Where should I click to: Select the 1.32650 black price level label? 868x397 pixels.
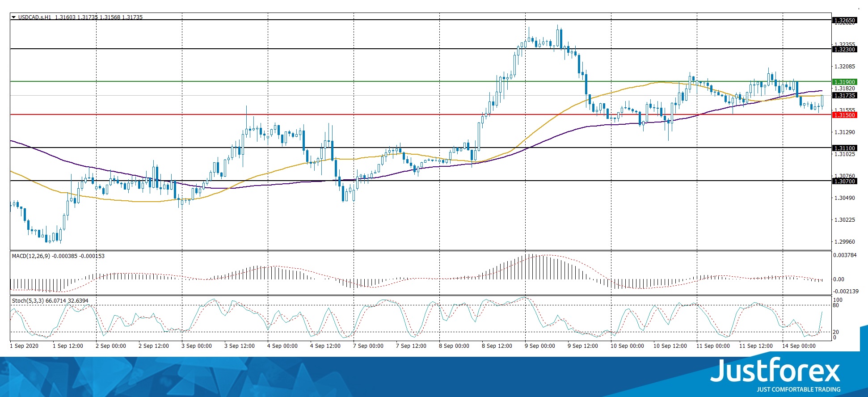[844, 20]
